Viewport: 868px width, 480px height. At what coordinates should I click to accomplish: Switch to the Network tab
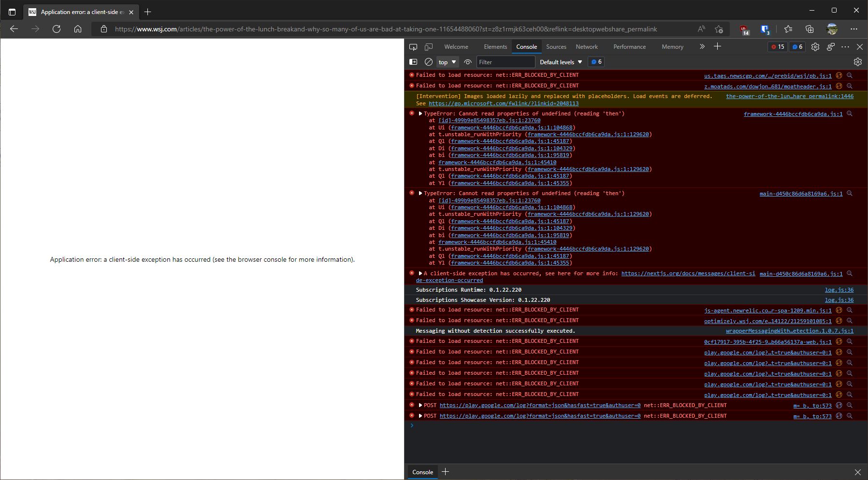tap(586, 46)
